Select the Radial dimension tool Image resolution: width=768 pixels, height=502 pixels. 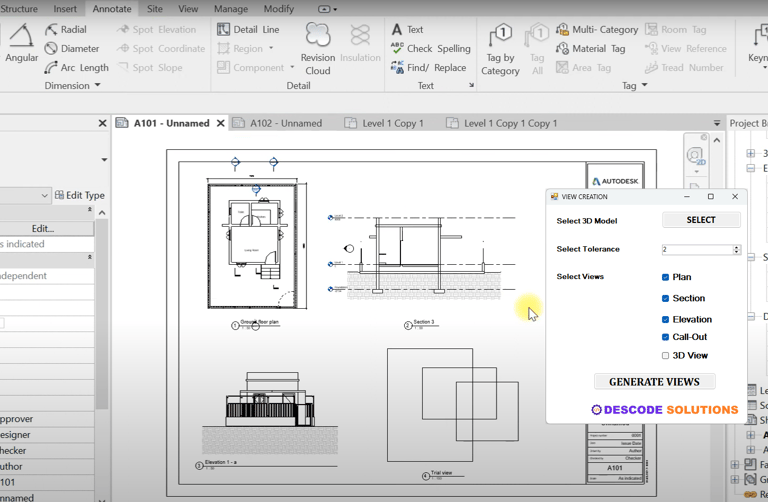coord(66,29)
